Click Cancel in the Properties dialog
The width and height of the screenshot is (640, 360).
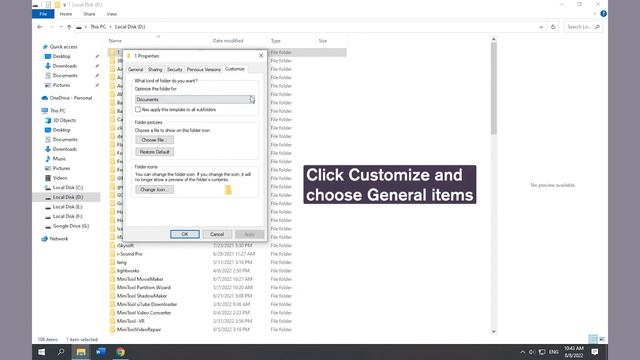pyautogui.click(x=217, y=234)
